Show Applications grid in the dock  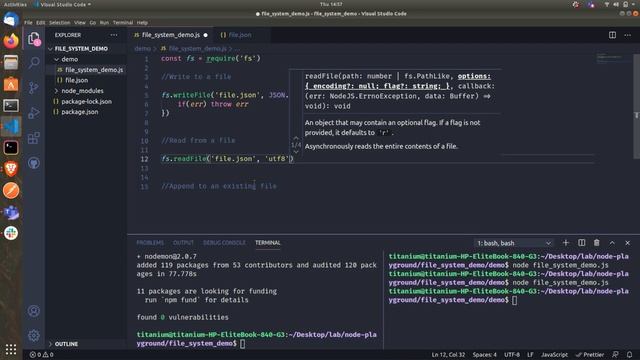click(11, 349)
